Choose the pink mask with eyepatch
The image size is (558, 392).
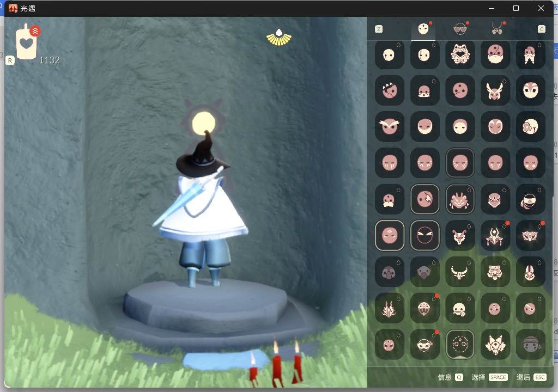(x=531, y=308)
